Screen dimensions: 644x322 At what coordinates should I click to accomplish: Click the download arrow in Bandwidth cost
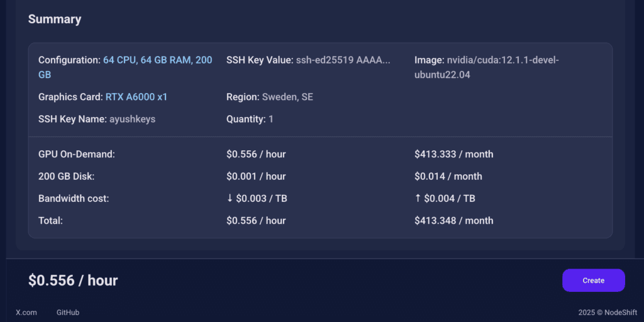tap(230, 199)
